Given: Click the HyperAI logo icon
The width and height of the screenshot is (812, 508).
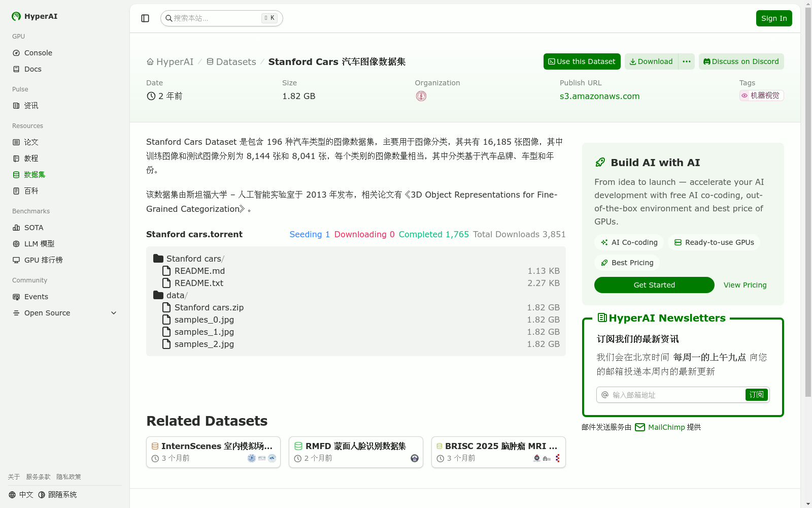Looking at the screenshot, I should click(16, 16).
